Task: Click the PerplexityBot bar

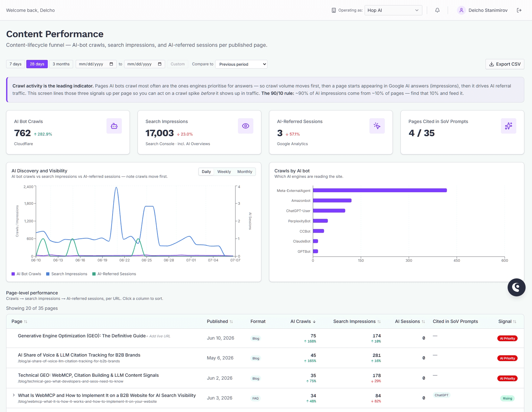Action: click(320, 221)
